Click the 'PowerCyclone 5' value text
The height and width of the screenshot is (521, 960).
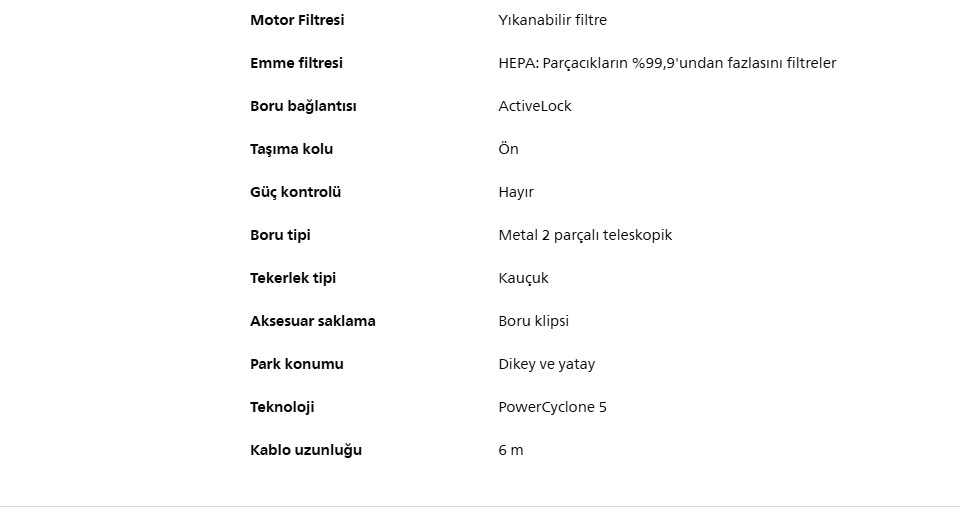pos(552,407)
